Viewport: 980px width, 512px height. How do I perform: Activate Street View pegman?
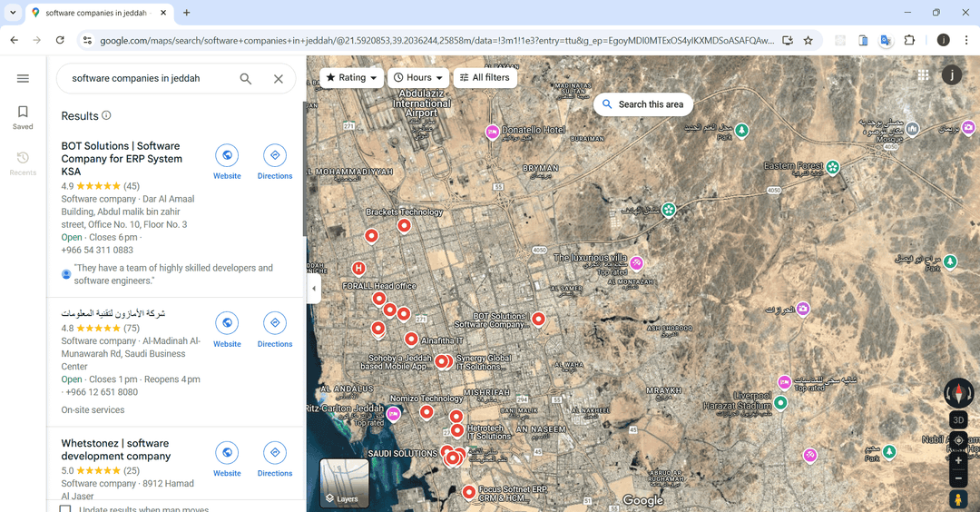pyautogui.click(x=957, y=499)
